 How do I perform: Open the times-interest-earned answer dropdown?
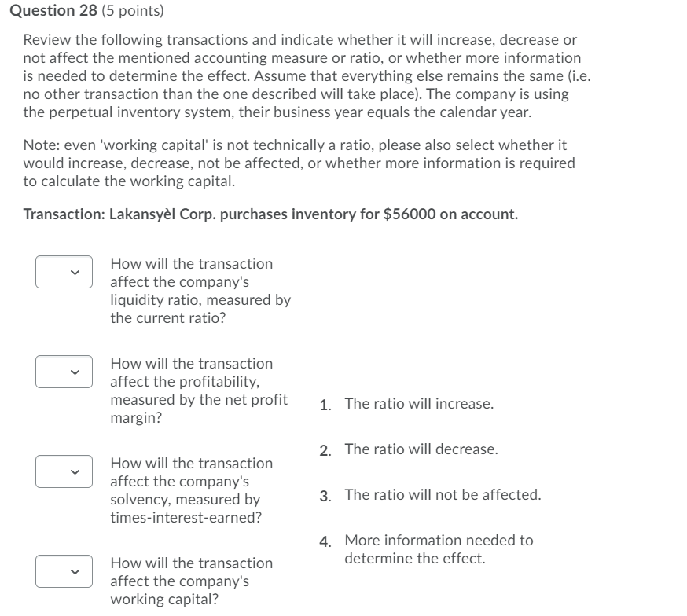[63, 471]
